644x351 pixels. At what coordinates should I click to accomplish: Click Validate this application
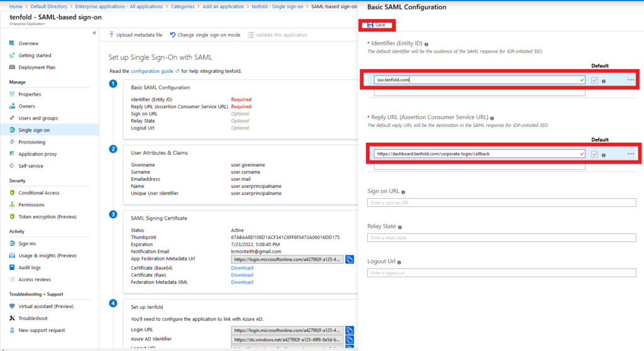click(277, 35)
